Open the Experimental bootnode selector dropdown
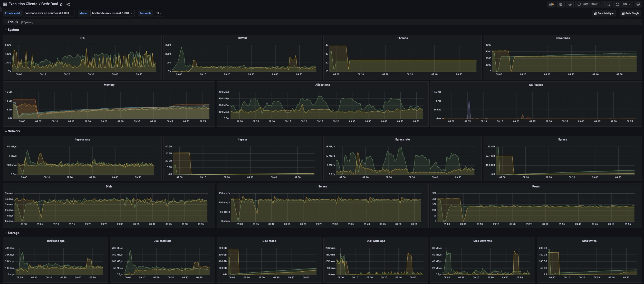 pyautogui.click(x=48, y=13)
